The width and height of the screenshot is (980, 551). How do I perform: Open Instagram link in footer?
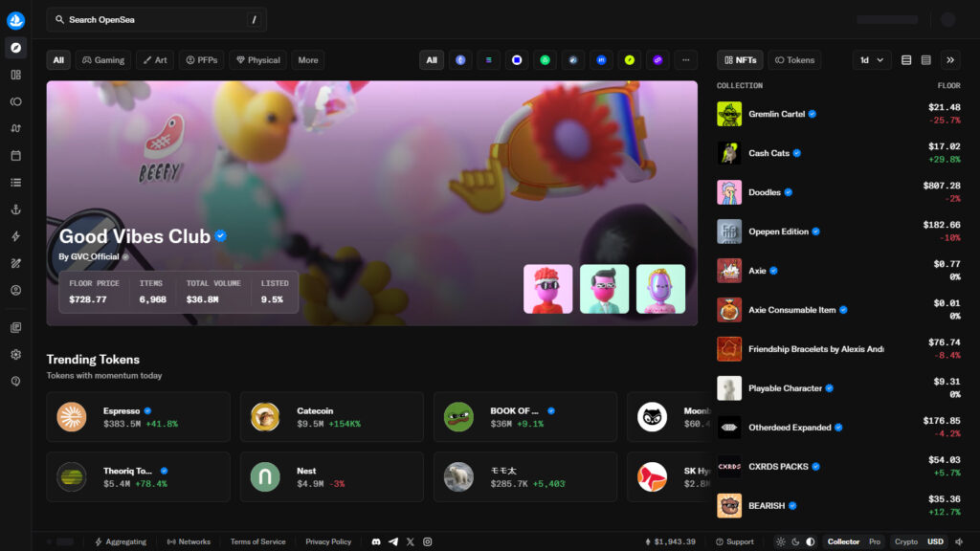click(x=428, y=541)
